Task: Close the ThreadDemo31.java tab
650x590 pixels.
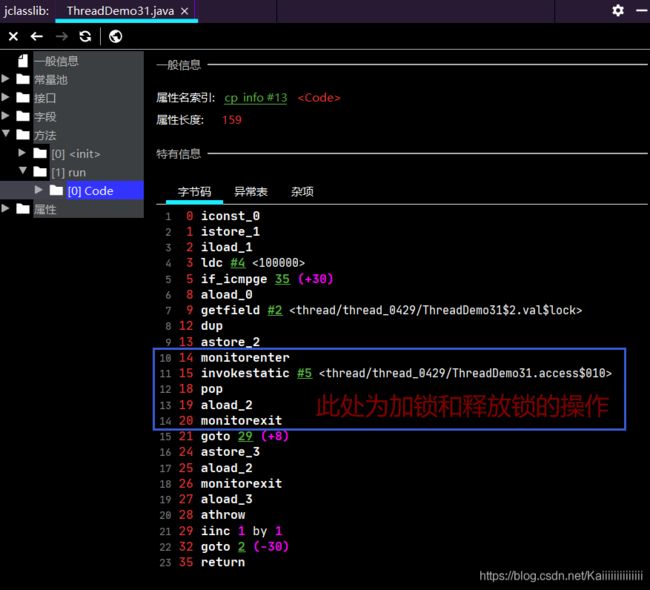Action: (x=184, y=11)
